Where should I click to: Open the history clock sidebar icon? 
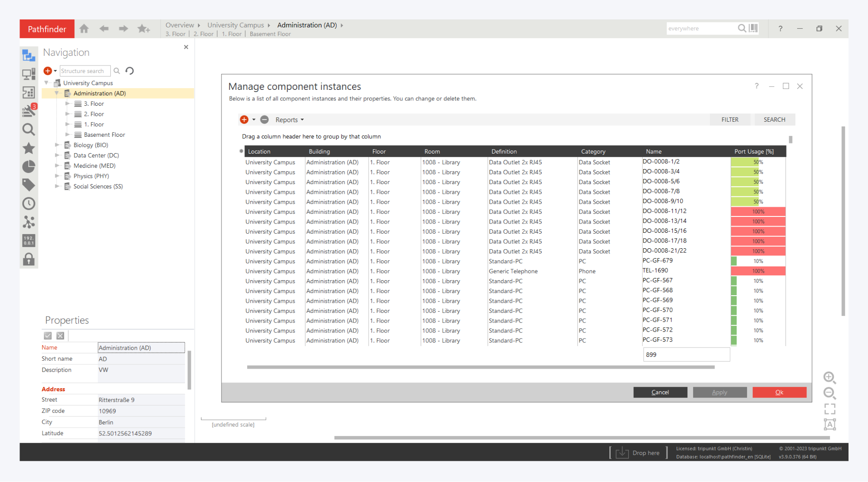point(29,204)
